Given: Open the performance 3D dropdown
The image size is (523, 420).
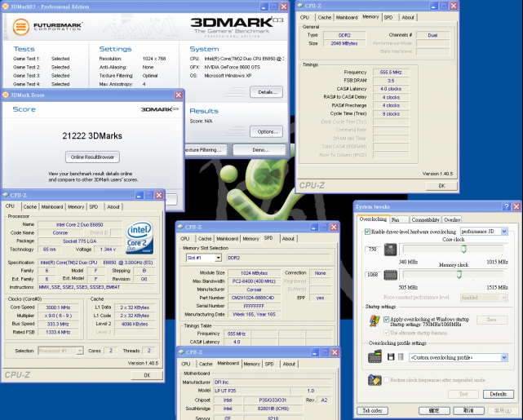Looking at the screenshot, I should (504, 232).
